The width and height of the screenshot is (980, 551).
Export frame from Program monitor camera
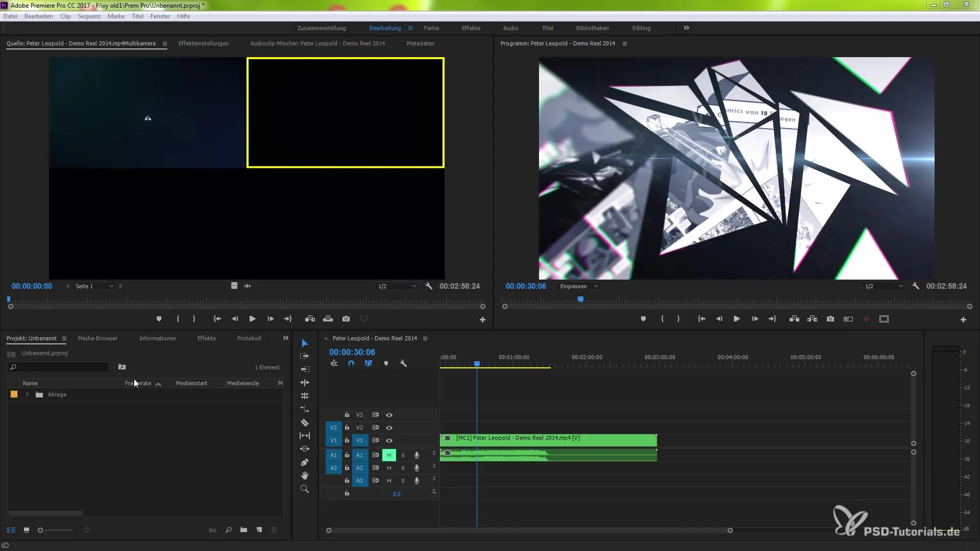coord(830,319)
